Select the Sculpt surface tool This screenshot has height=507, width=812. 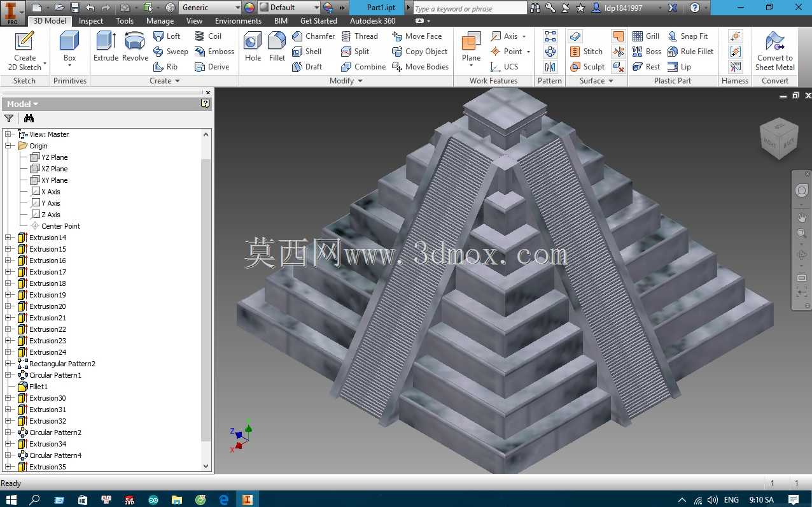pos(587,67)
